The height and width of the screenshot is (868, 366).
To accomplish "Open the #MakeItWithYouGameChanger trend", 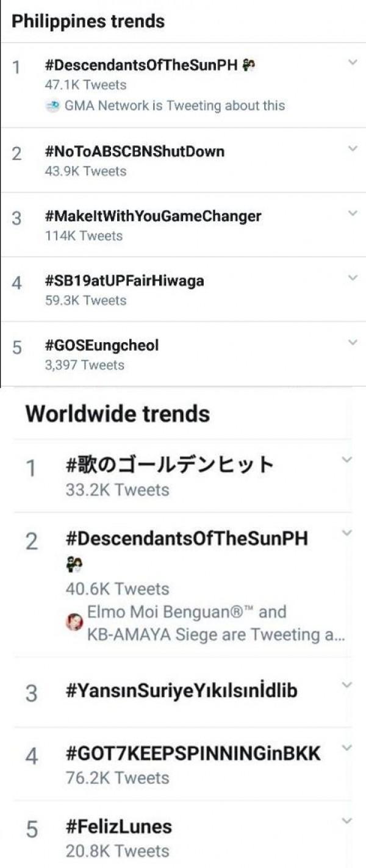I will tap(153, 215).
